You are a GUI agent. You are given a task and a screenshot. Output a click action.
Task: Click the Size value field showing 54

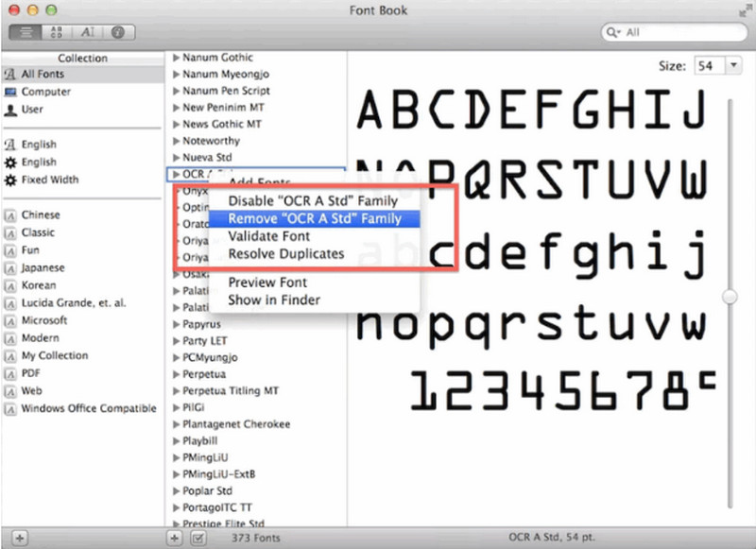tap(710, 65)
